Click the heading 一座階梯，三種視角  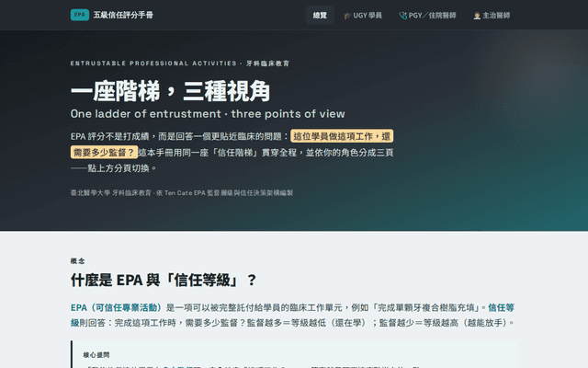tap(170, 91)
